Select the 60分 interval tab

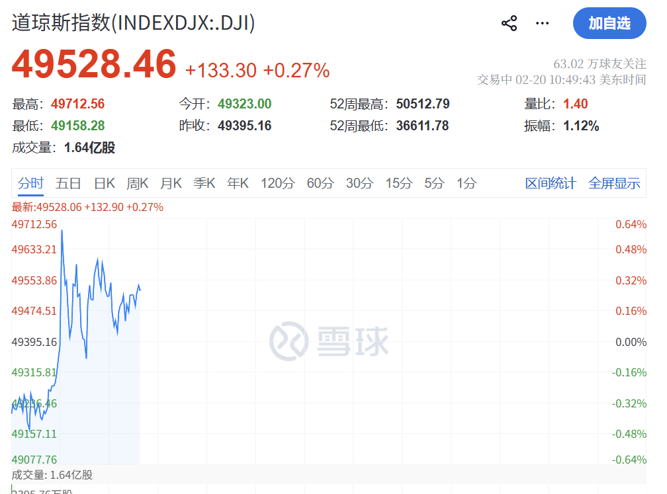point(320,183)
